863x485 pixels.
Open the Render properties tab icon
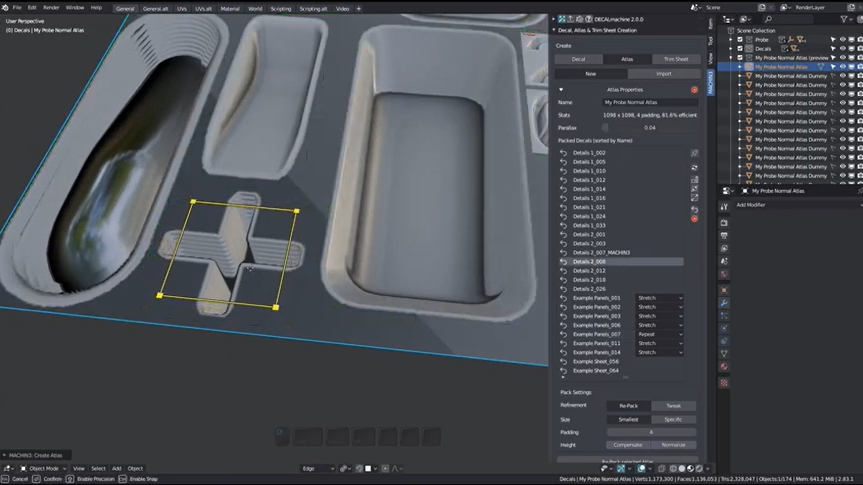point(724,223)
